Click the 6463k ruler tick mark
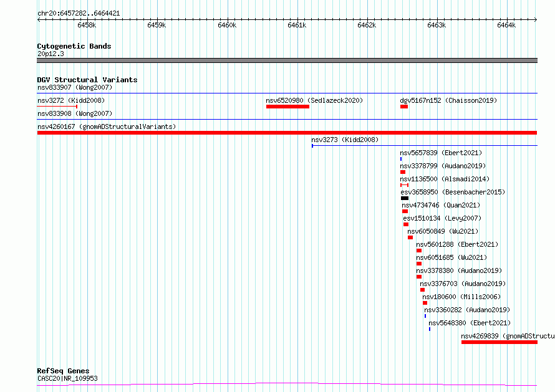The image size is (555, 392). coord(438,19)
